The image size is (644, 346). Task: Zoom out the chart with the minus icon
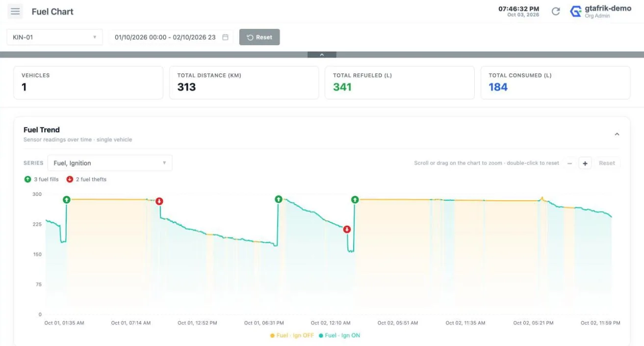pyautogui.click(x=569, y=163)
